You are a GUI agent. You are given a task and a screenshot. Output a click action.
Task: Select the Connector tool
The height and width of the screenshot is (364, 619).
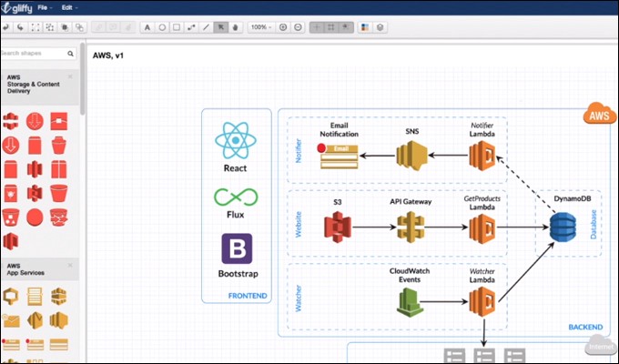[191, 27]
